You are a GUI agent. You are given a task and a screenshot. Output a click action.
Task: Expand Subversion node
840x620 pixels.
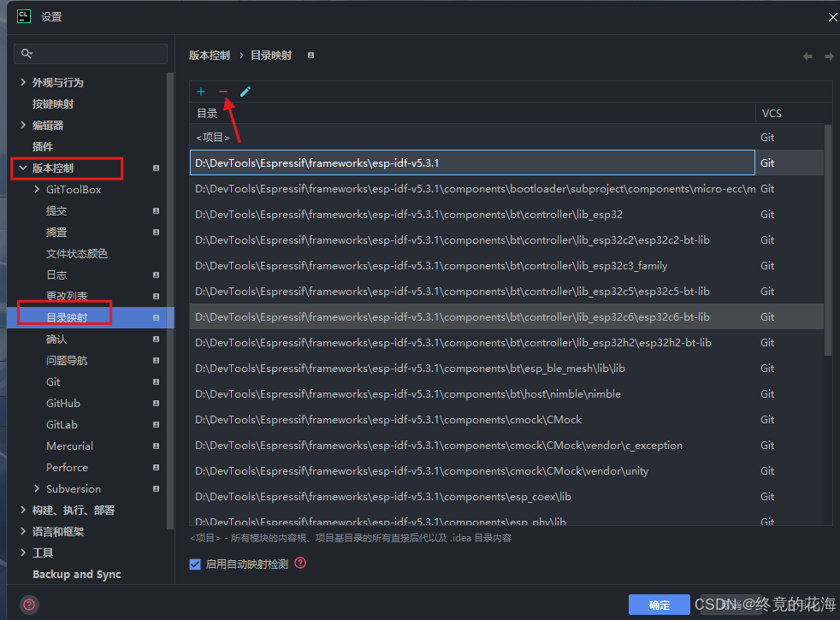click(x=37, y=488)
